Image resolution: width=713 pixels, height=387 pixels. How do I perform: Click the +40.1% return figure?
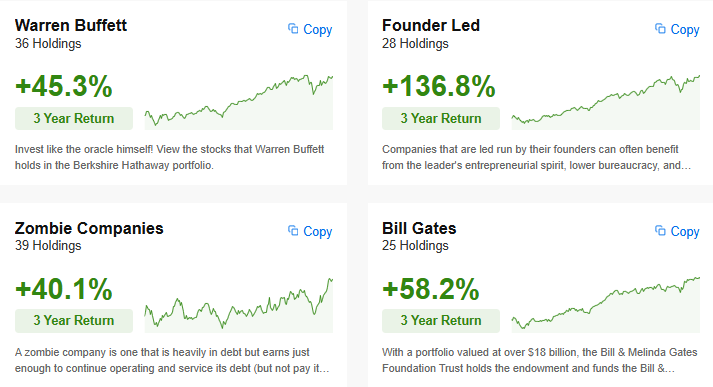(x=64, y=289)
